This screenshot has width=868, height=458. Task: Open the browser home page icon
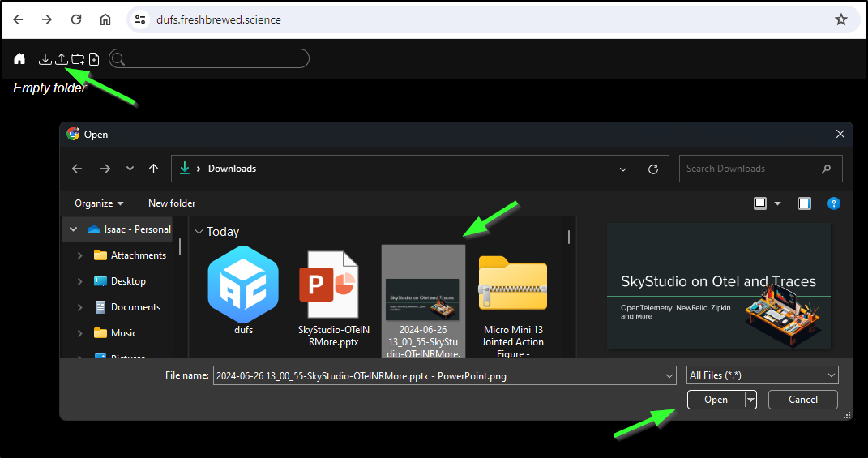point(105,19)
